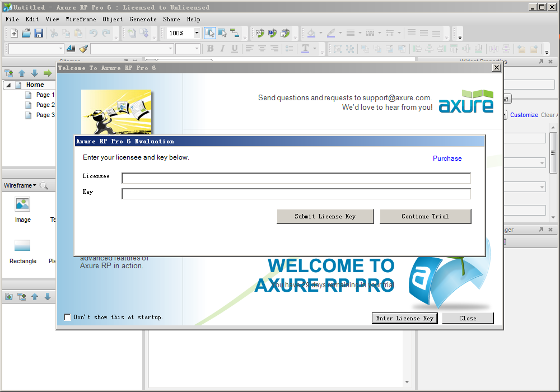Click the sitemap Move Down arrow icon

35,73
